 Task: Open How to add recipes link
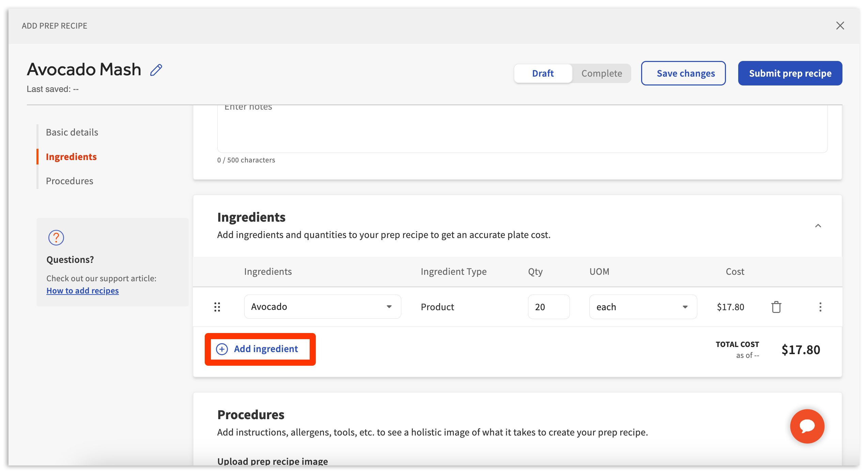(x=82, y=290)
